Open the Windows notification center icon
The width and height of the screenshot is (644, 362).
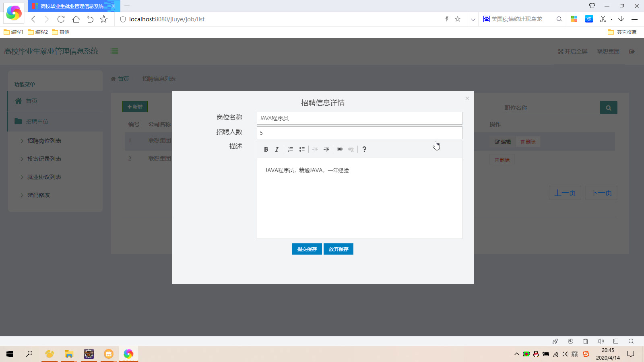click(631, 354)
